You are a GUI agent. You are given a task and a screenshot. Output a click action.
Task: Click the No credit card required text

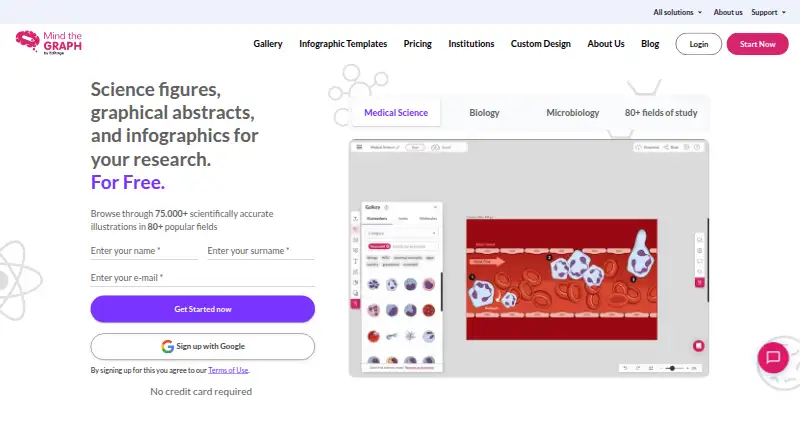click(x=201, y=392)
